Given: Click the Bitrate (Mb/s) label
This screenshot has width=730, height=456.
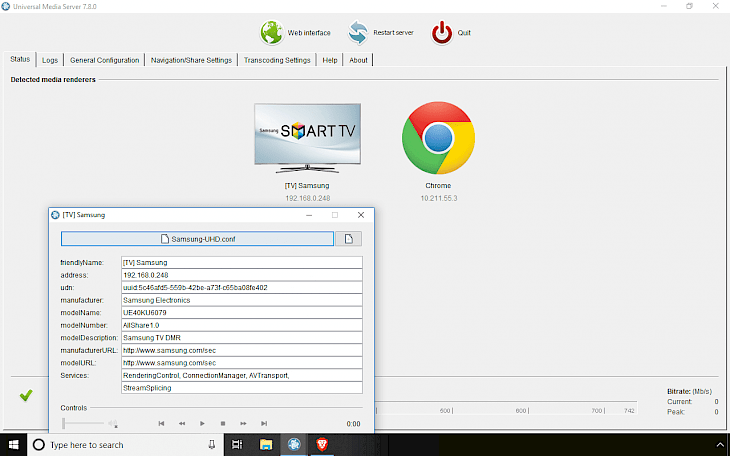Looking at the screenshot, I should point(689,391).
